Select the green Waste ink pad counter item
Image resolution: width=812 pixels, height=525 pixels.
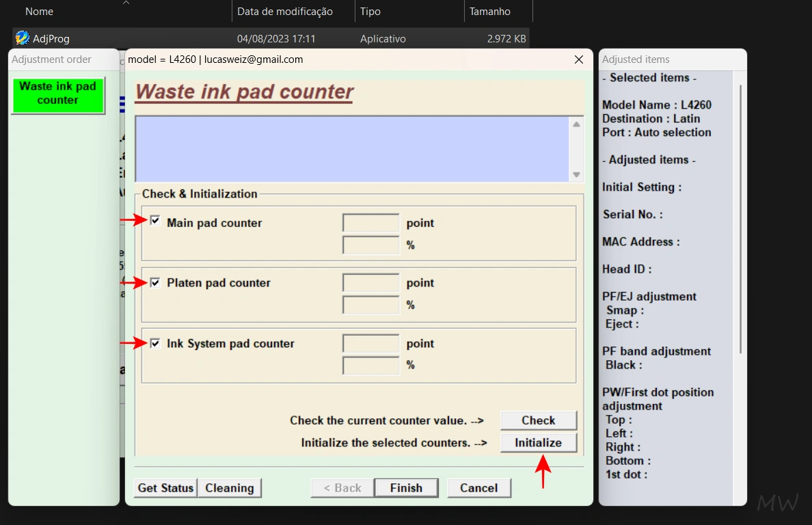(58, 94)
